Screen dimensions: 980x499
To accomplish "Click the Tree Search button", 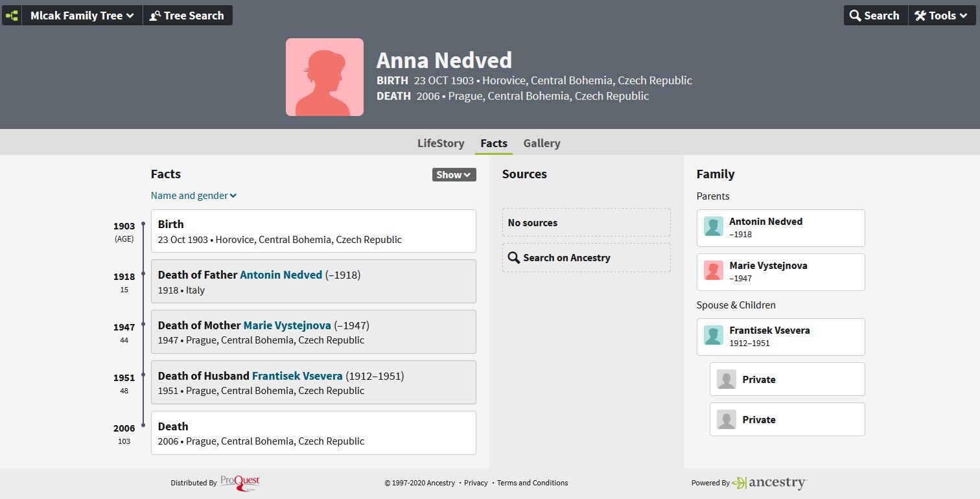I will [x=187, y=16].
